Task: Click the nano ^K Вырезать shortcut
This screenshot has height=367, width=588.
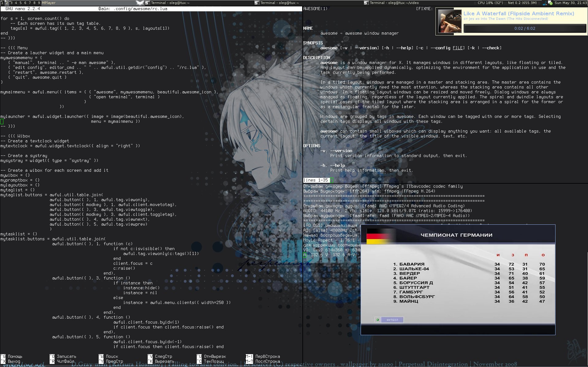Action: point(161,361)
